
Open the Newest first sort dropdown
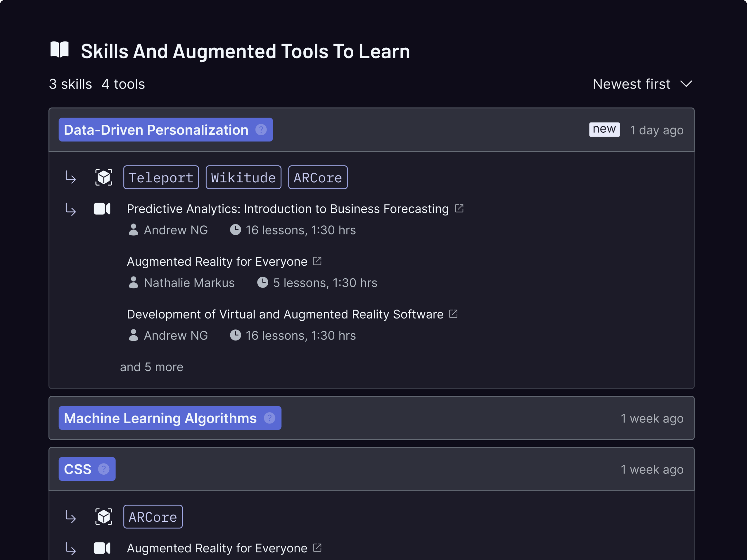[642, 84]
